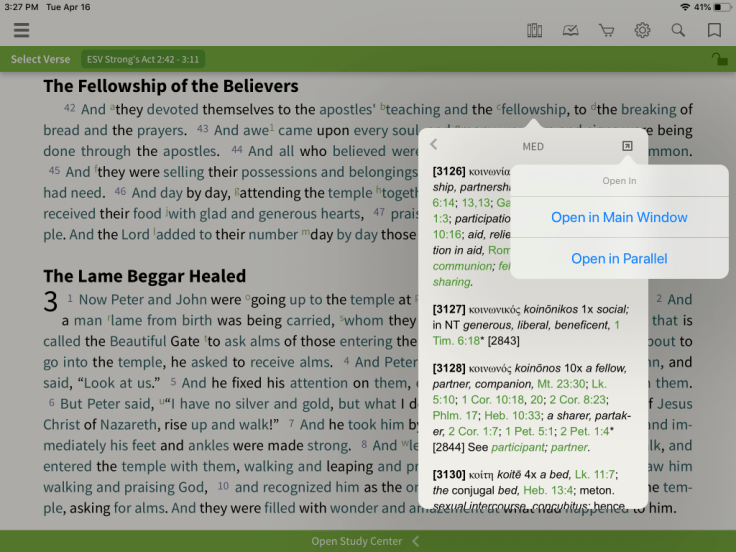Viewport: 736px width, 552px height.
Task: Choose Open in Parallel
Action: (x=619, y=259)
